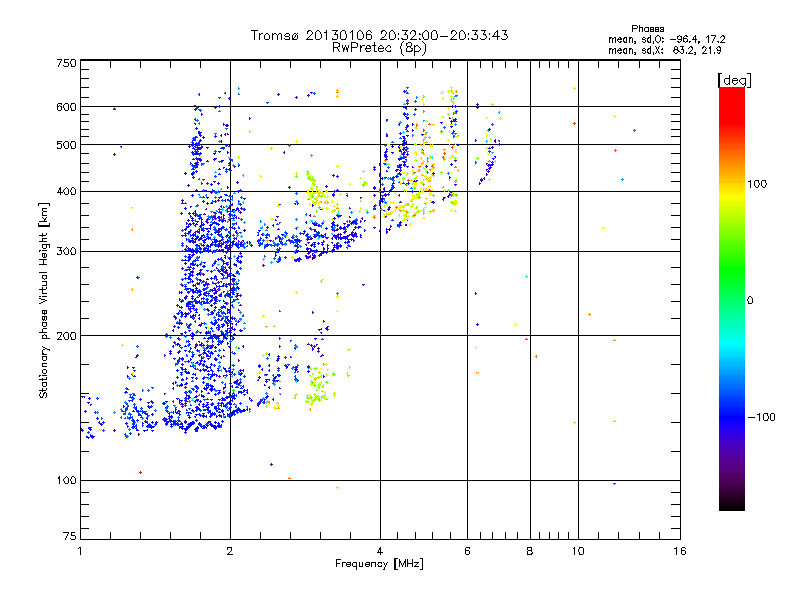Viewport: 800px width, 600px height.
Task: Click the 'Frequency [MHz]' axis title
Action: tap(379, 564)
